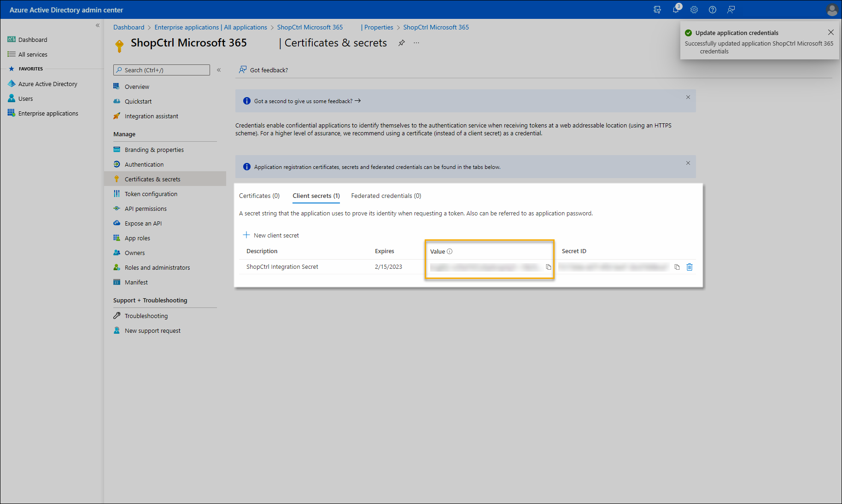Open the user account avatar
The height and width of the screenshot is (504, 842).
pyautogui.click(x=832, y=10)
